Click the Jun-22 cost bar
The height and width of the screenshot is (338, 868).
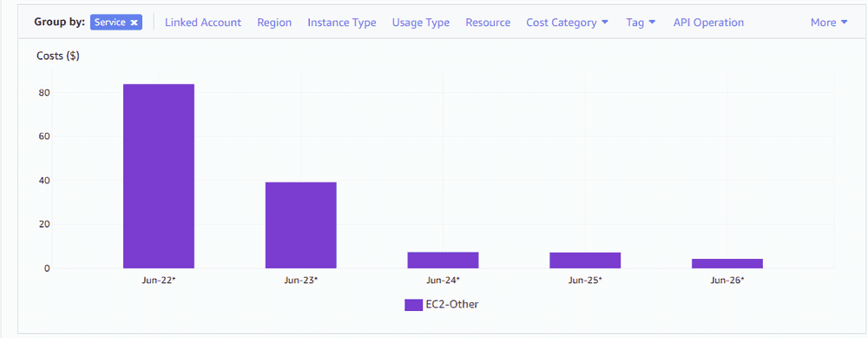(x=159, y=176)
